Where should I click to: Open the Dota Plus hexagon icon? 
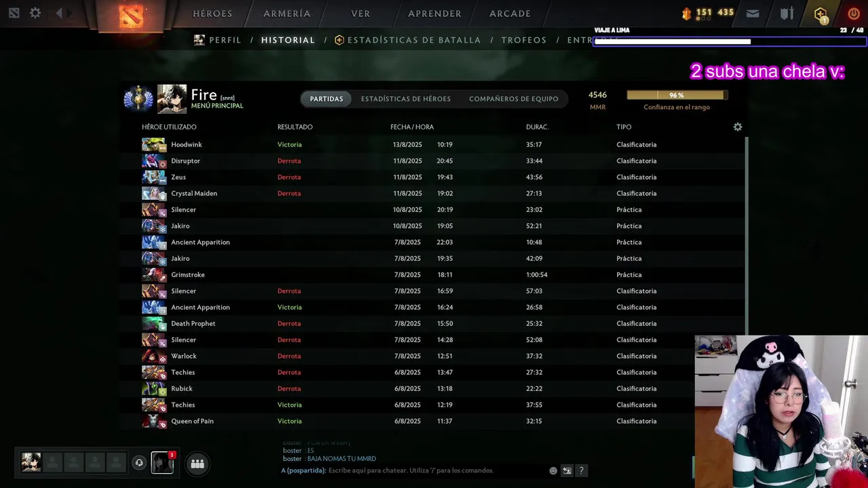[821, 14]
